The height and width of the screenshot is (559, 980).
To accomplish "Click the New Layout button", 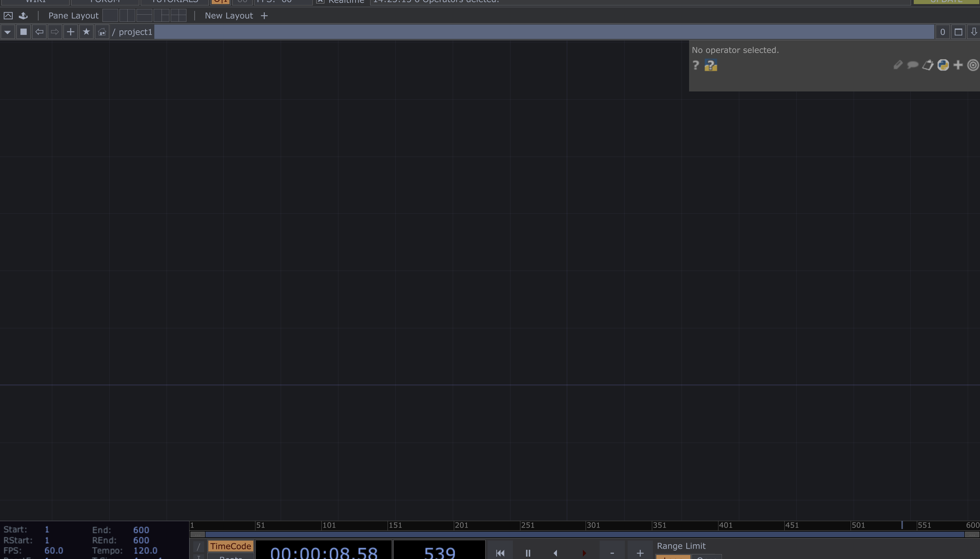I will click(228, 16).
